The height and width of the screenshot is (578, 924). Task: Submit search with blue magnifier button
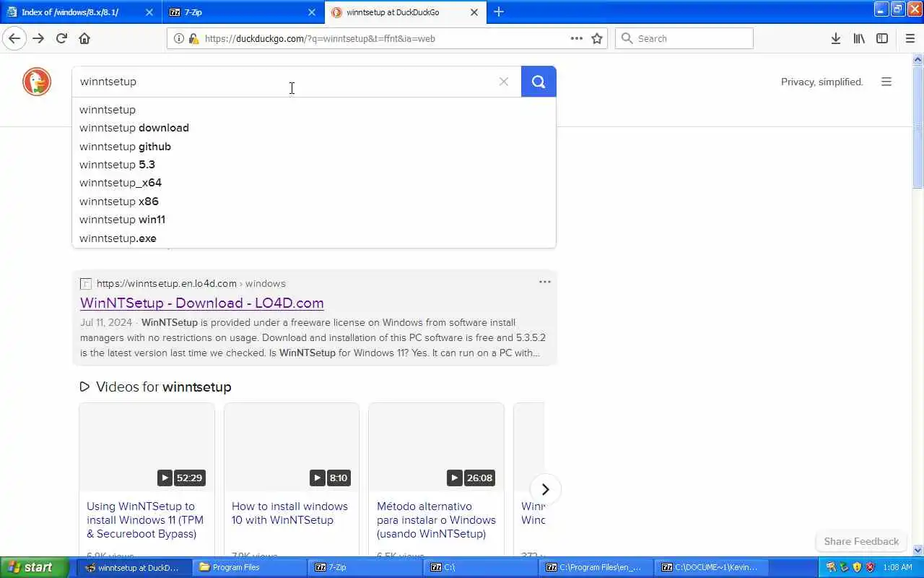(539, 82)
